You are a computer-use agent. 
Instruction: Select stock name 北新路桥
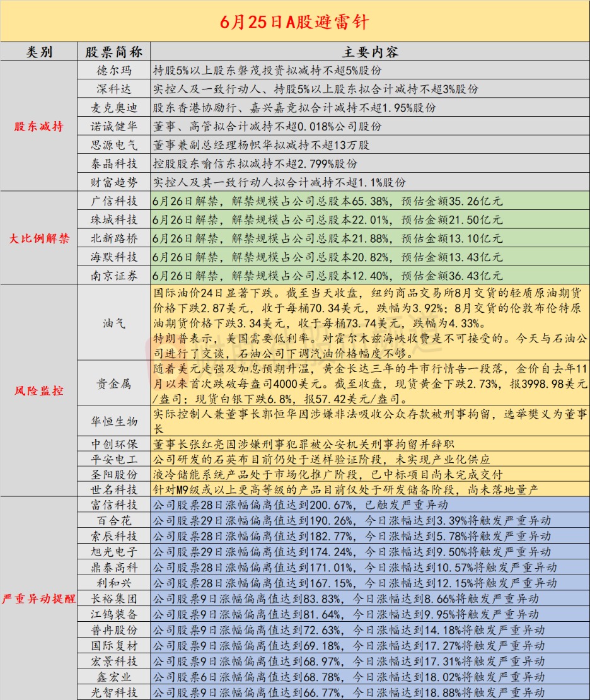point(114,238)
